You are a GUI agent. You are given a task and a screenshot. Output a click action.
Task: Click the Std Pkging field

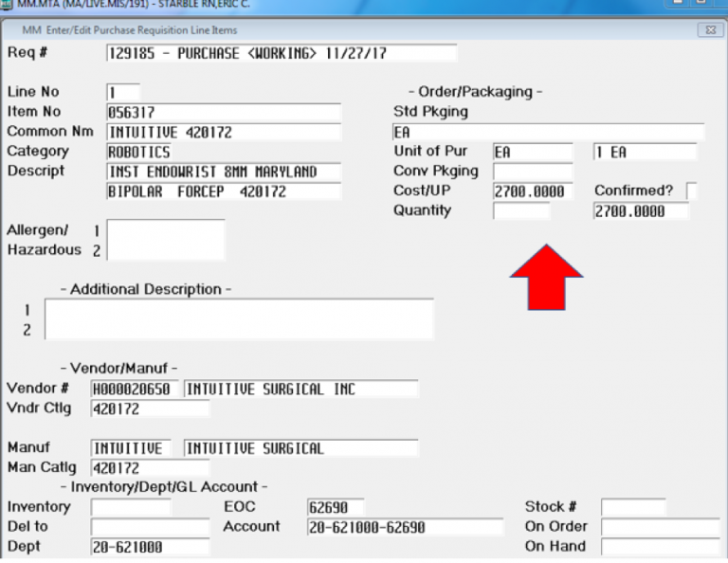[x=548, y=133]
